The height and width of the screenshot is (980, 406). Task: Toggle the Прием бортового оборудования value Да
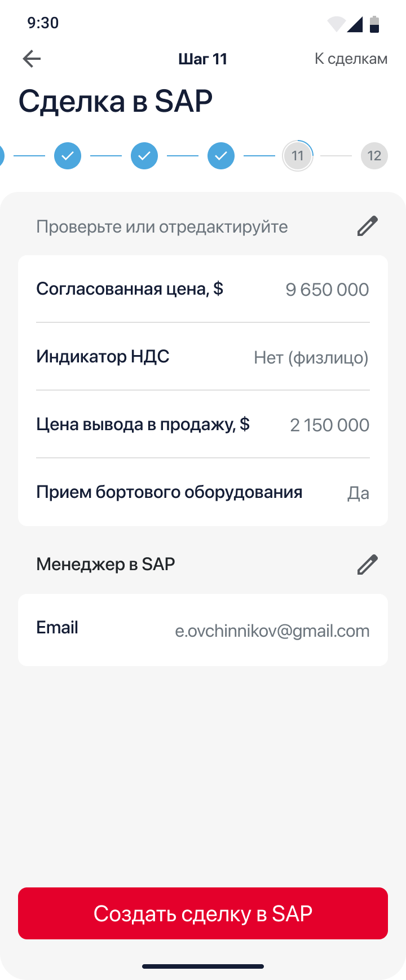click(x=358, y=493)
